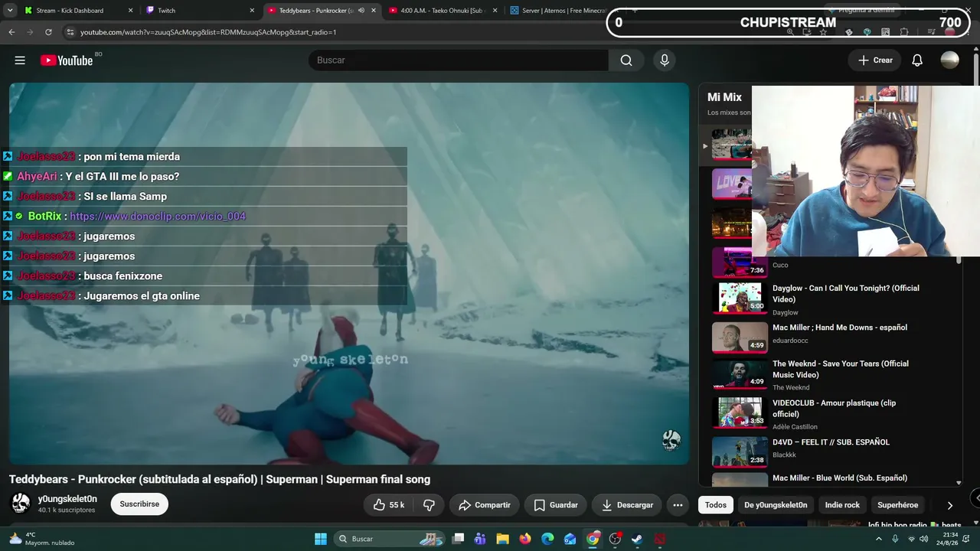980x551 pixels.
Task: Open the y0ungskelet0n channel avatar
Action: tap(21, 504)
